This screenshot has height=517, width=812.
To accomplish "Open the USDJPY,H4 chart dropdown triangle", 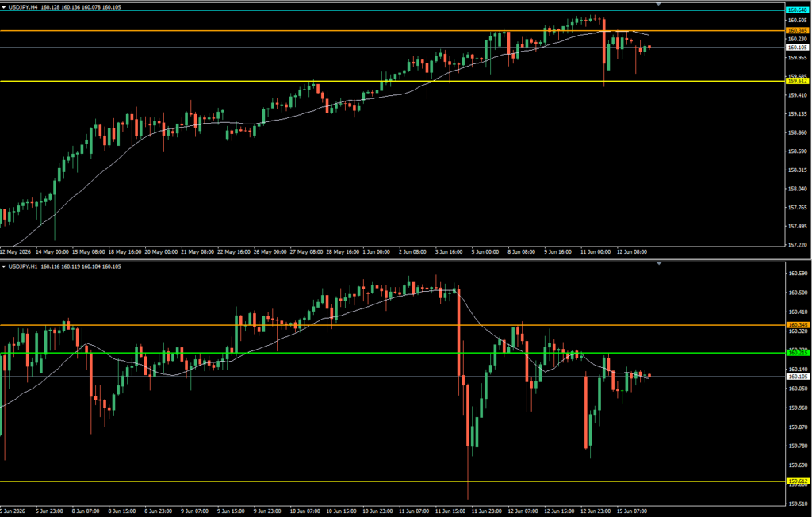I will tap(4, 7).
